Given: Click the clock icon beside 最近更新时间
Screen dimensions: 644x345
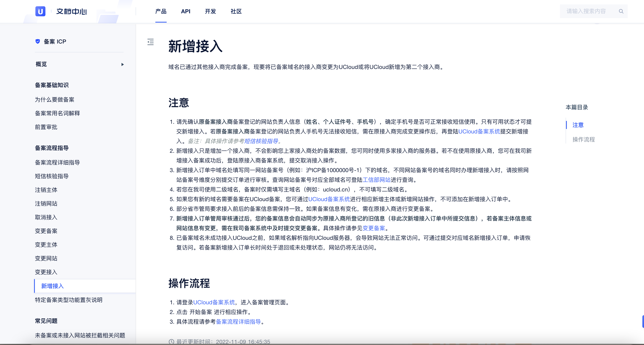Looking at the screenshot, I should coord(171,342).
